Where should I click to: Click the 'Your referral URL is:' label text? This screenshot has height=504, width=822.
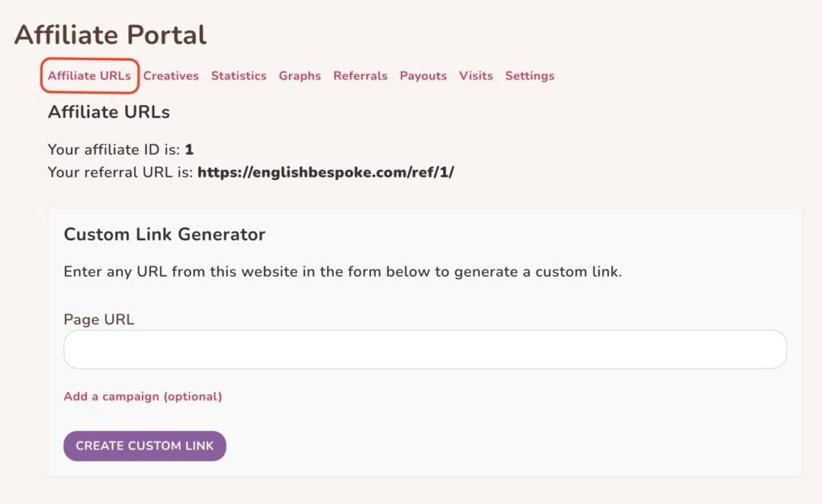tap(120, 172)
